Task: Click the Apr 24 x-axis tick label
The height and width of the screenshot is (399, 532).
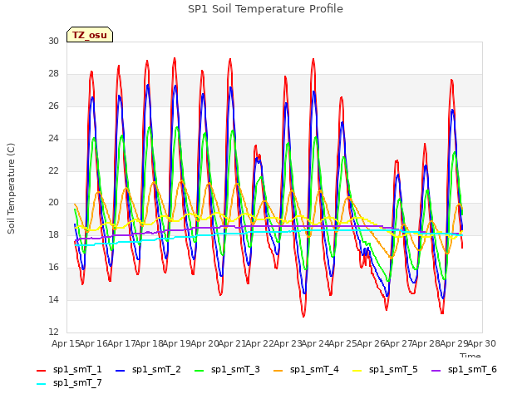Action: coord(315,344)
